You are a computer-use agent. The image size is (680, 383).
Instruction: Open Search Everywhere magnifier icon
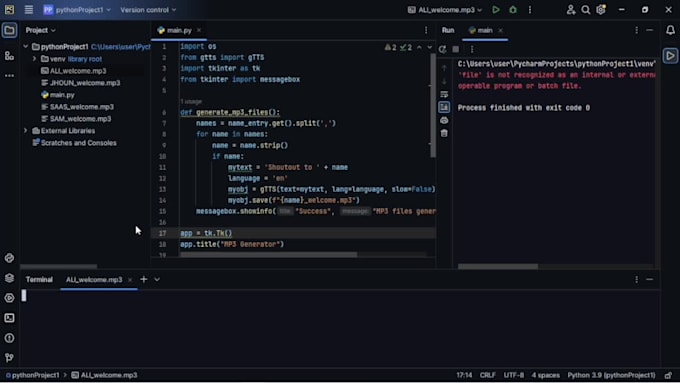coord(585,10)
